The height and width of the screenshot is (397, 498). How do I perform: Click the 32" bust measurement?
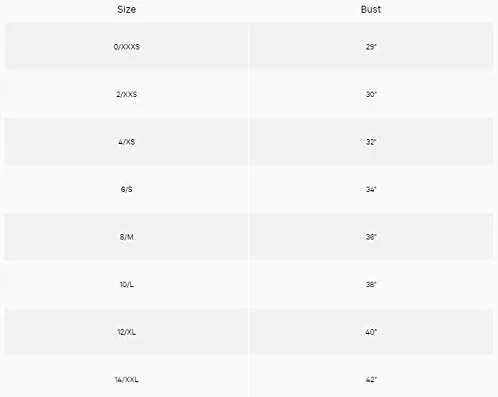point(371,142)
